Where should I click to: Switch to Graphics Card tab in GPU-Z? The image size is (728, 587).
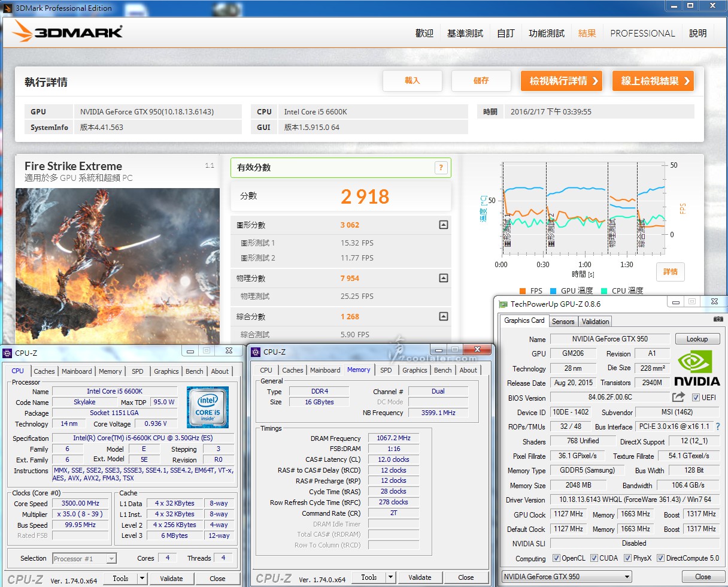point(524,320)
